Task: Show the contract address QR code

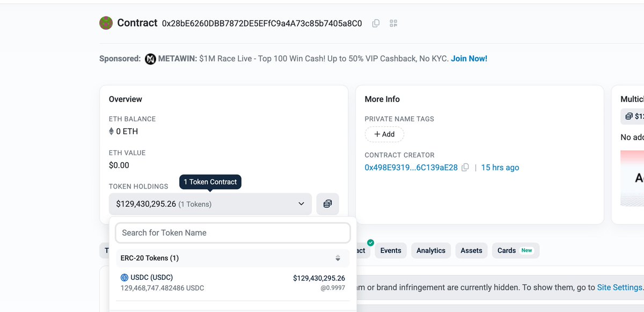Action: click(x=393, y=23)
